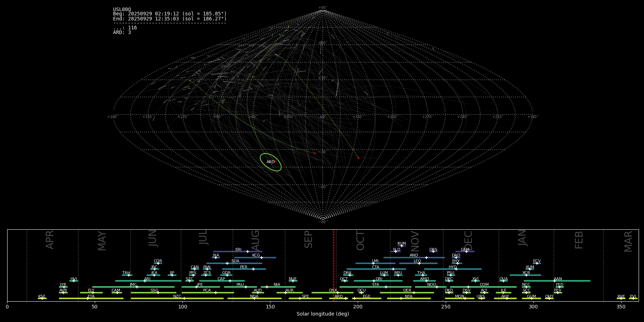Image resolution: width=644 pixels, height=322 pixels.
Task: Click the LYR shower peak cross
Action: coord(64,287)
